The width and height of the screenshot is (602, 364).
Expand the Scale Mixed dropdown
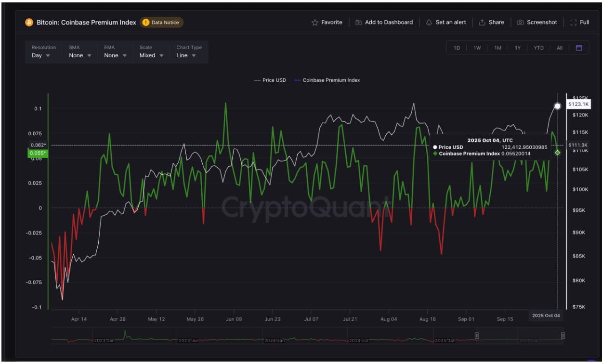(151, 55)
